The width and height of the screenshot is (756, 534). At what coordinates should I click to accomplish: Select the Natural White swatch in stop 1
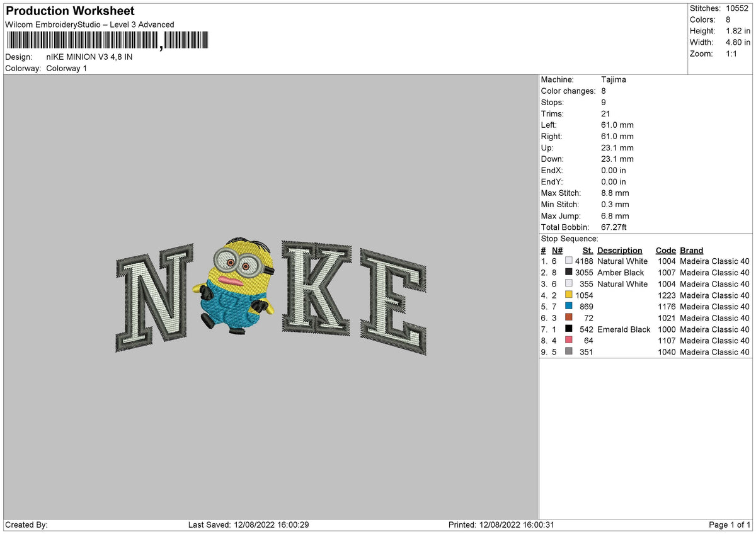tap(569, 261)
